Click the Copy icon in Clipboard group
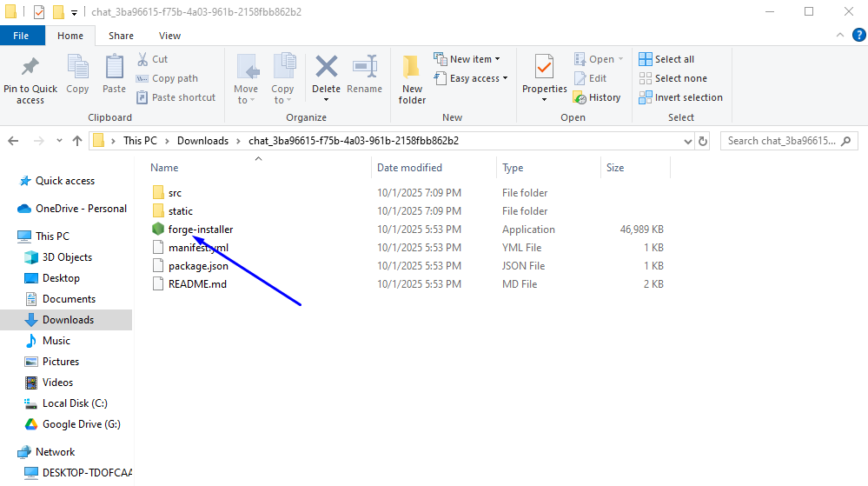Screen dimensions: 868x486 pos(77,68)
